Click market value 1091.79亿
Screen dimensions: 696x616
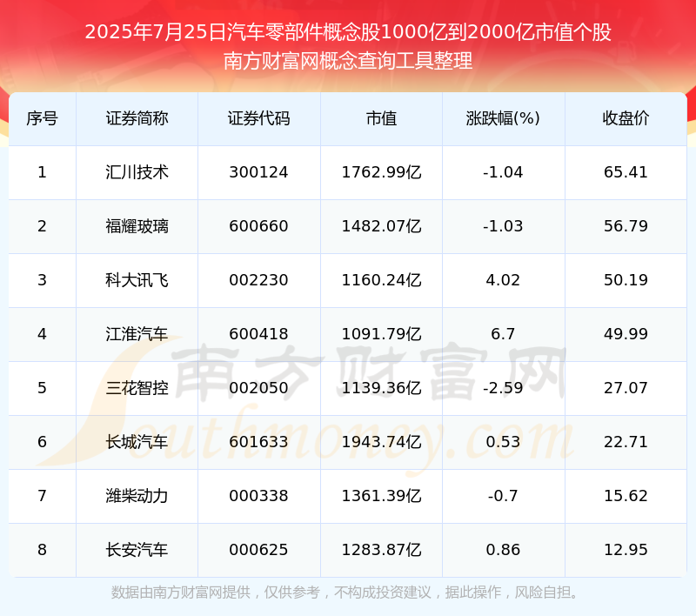coord(381,334)
